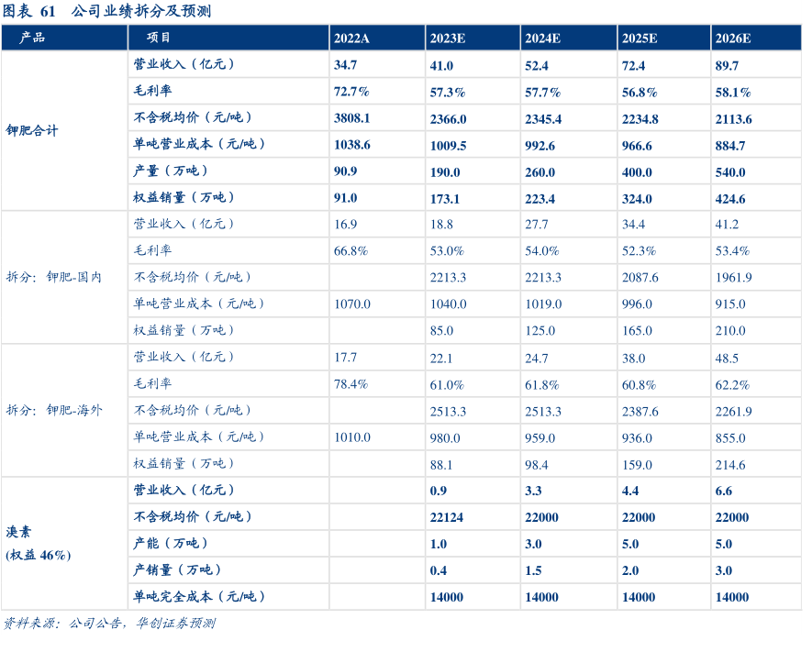Click the 540.0 production volume cell
This screenshot has width=812, height=652.
(x=729, y=171)
